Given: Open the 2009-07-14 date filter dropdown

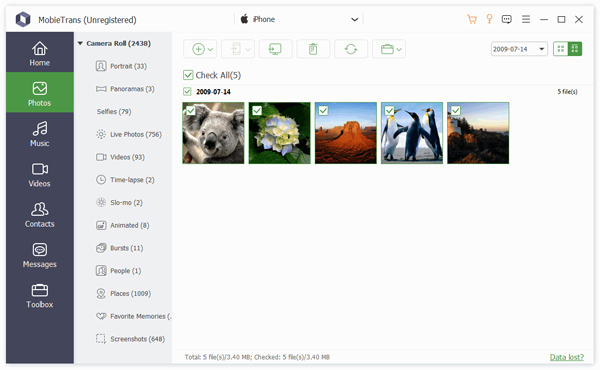Looking at the screenshot, I should [x=519, y=49].
